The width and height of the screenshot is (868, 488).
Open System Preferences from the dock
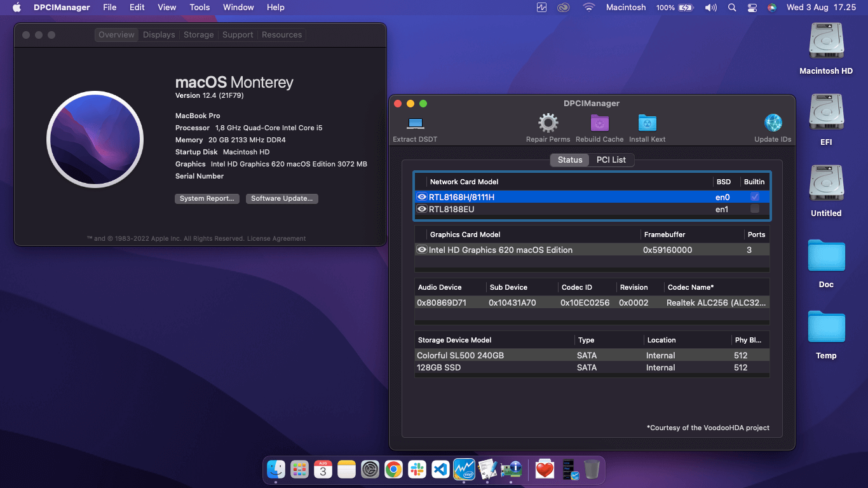point(370,470)
